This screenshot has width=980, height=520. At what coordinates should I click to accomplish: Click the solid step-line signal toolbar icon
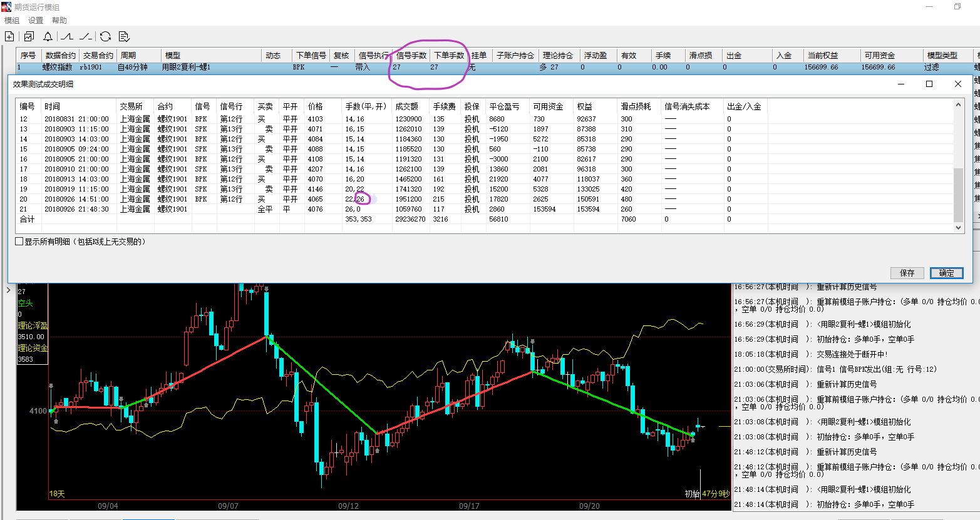67,37
